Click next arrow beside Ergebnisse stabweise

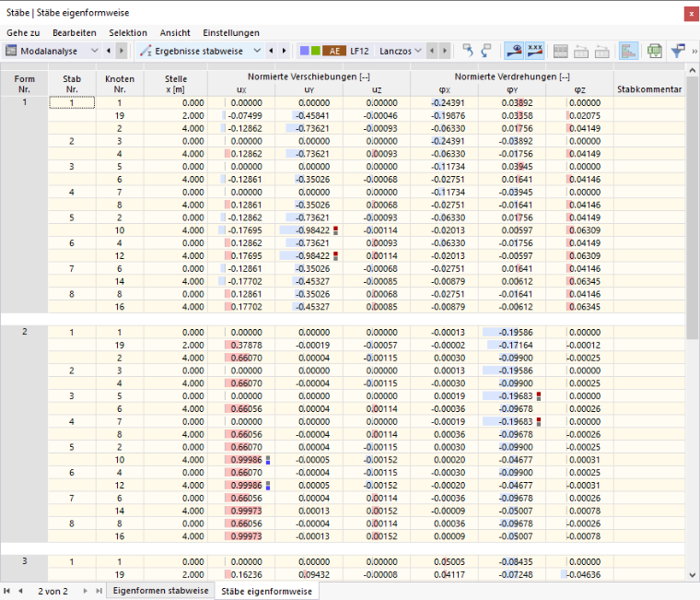tap(284, 51)
